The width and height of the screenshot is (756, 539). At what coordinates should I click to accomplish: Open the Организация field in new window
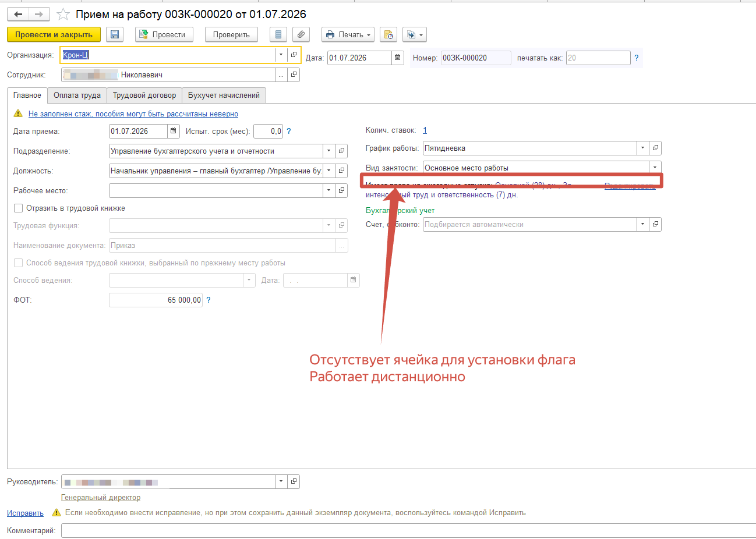tap(294, 55)
